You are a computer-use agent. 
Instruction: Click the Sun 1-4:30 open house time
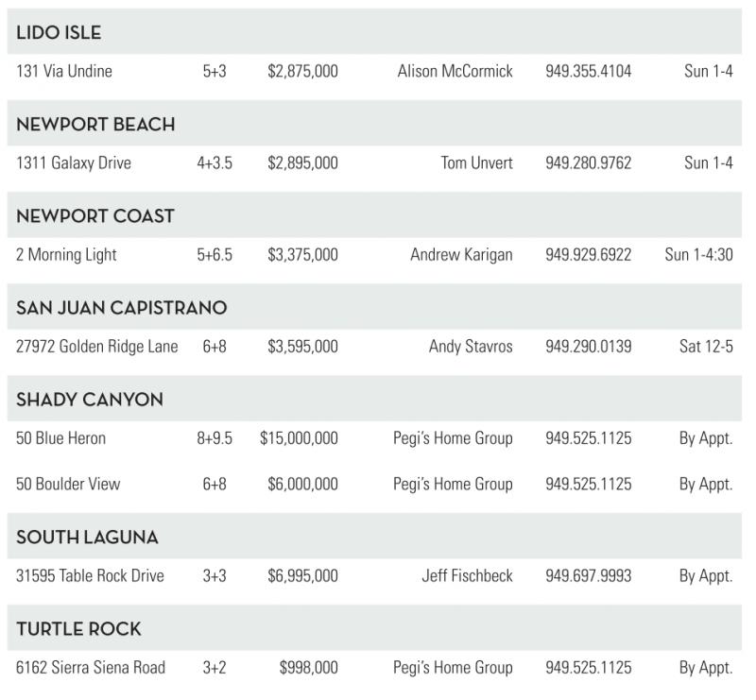pos(698,254)
